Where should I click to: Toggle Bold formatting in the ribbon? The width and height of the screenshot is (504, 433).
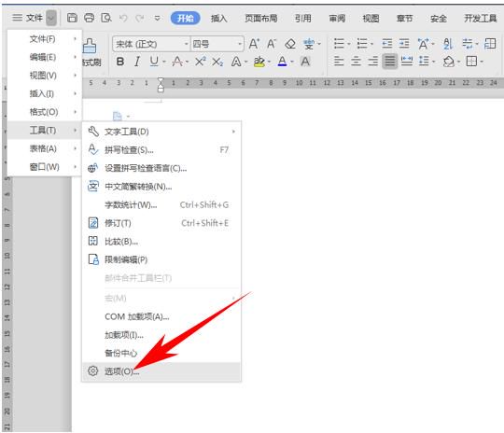120,61
